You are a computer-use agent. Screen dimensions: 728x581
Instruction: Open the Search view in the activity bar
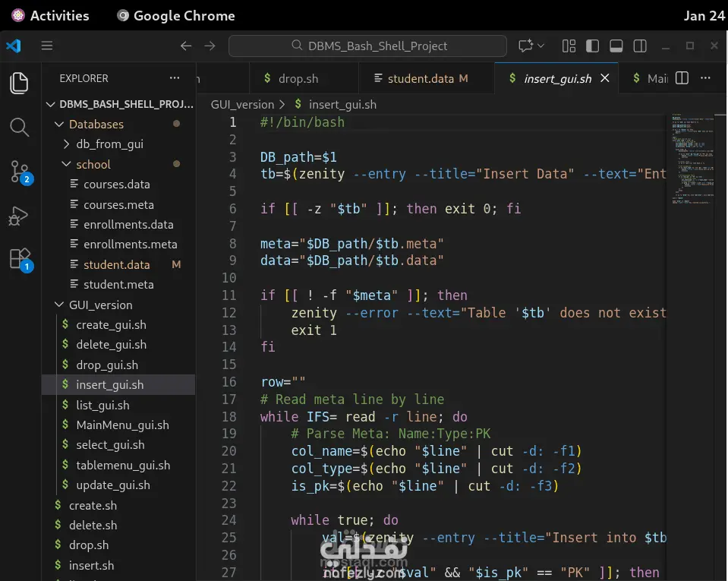pos(20,127)
